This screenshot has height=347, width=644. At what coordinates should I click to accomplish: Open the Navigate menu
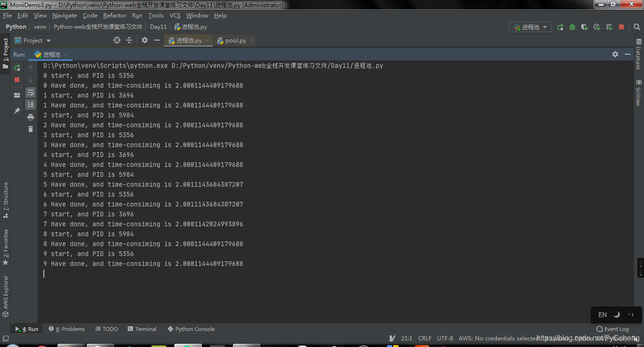[65, 16]
